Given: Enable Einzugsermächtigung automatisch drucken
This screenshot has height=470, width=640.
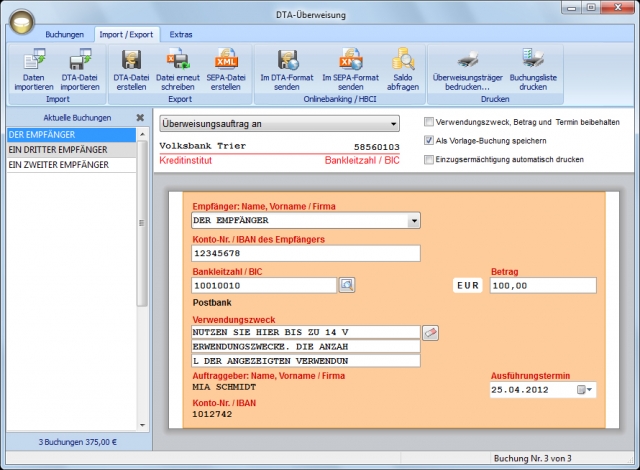Looking at the screenshot, I should (429, 159).
